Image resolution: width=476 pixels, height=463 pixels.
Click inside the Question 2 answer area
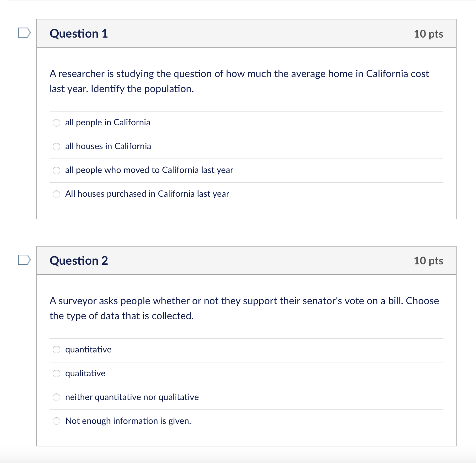pyautogui.click(x=246, y=385)
